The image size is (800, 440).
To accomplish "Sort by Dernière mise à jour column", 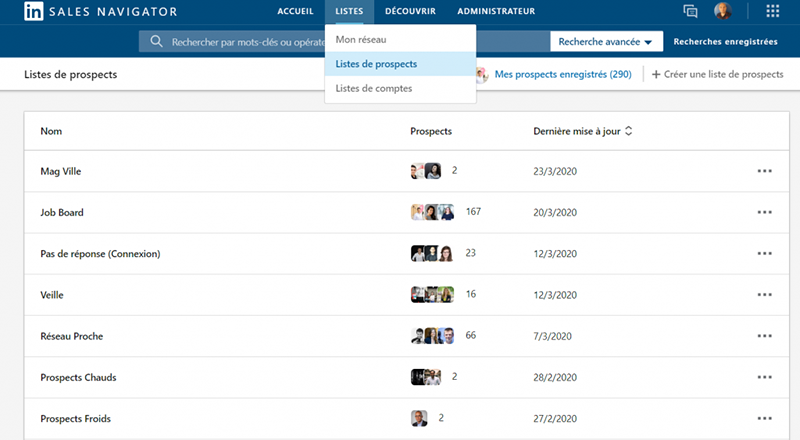I will [582, 131].
